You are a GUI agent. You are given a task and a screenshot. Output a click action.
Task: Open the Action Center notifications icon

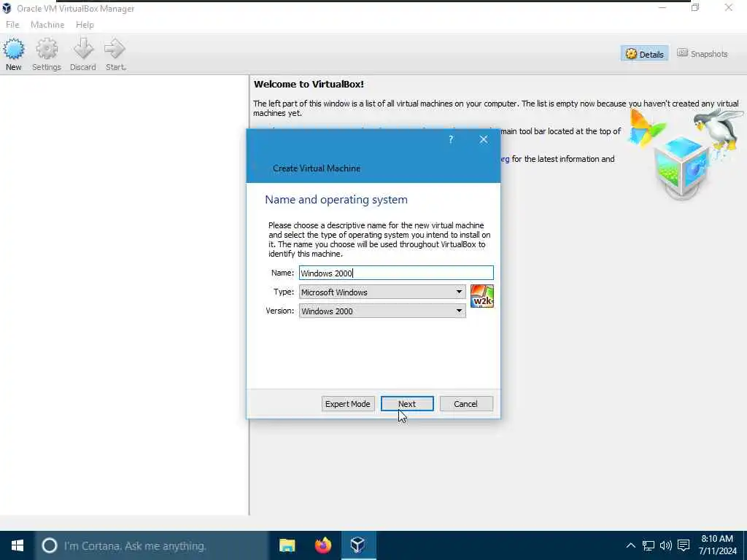pos(684,545)
